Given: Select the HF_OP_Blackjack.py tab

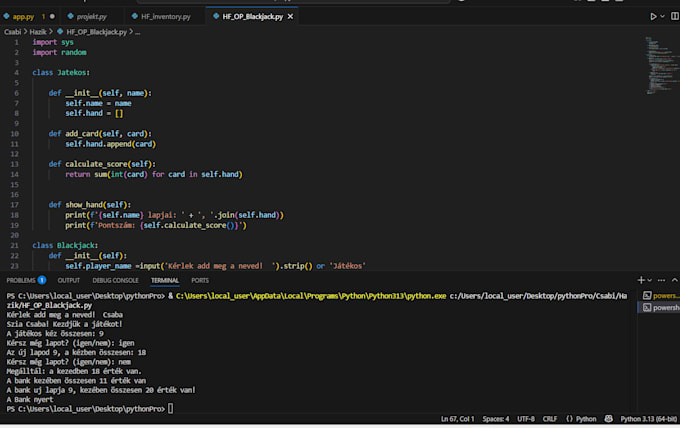Looking at the screenshot, I should pyautogui.click(x=252, y=16).
